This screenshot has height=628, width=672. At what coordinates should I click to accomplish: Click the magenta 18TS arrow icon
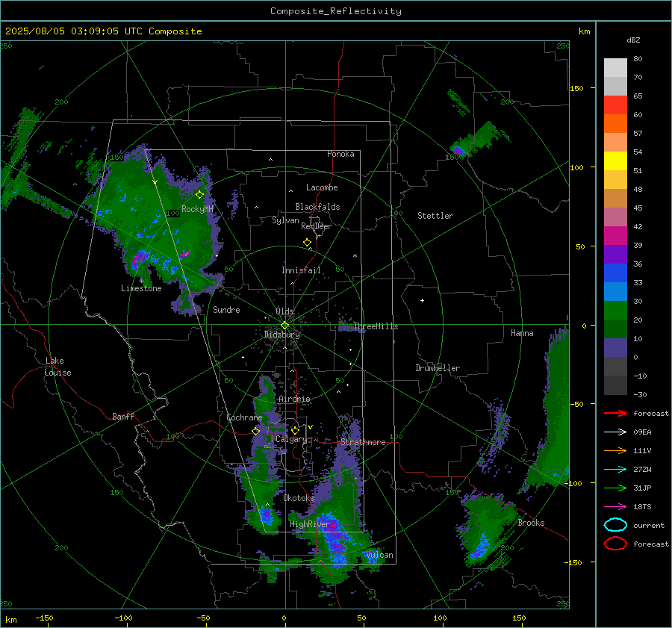615,506
